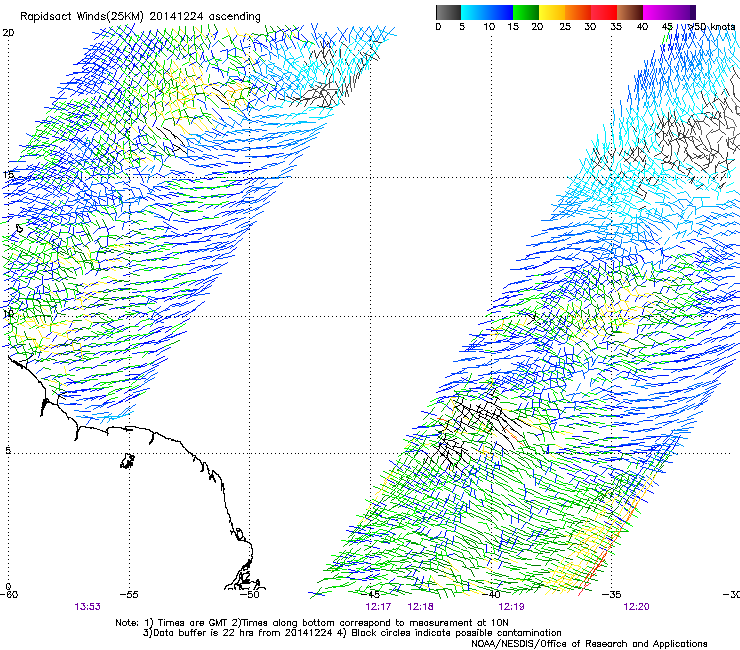Click the '3)Data buffer is 22 hrs' note line

[352, 633]
